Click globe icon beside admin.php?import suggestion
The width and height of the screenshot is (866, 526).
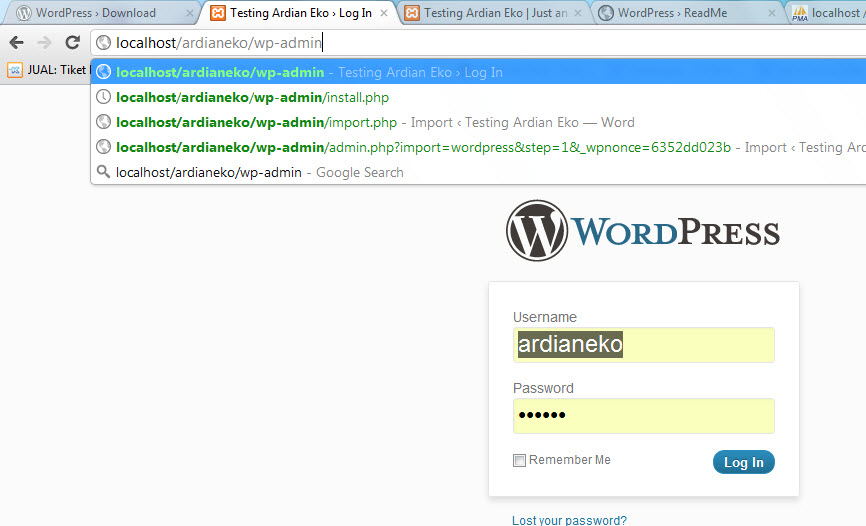coord(103,146)
